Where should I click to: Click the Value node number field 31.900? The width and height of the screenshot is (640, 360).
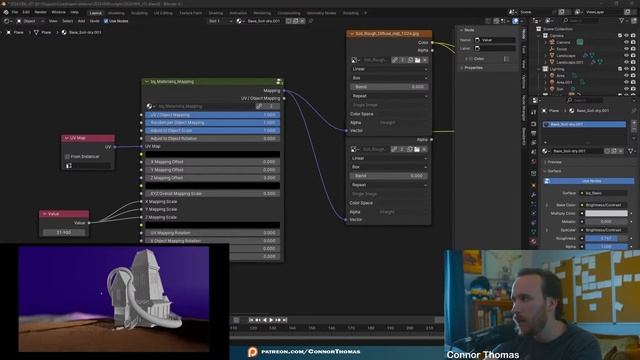point(64,232)
